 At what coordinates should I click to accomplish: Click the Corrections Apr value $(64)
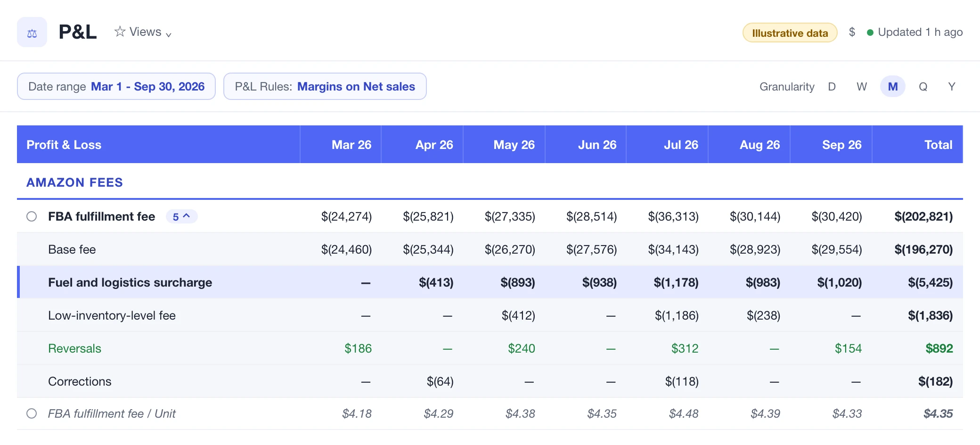tap(440, 381)
